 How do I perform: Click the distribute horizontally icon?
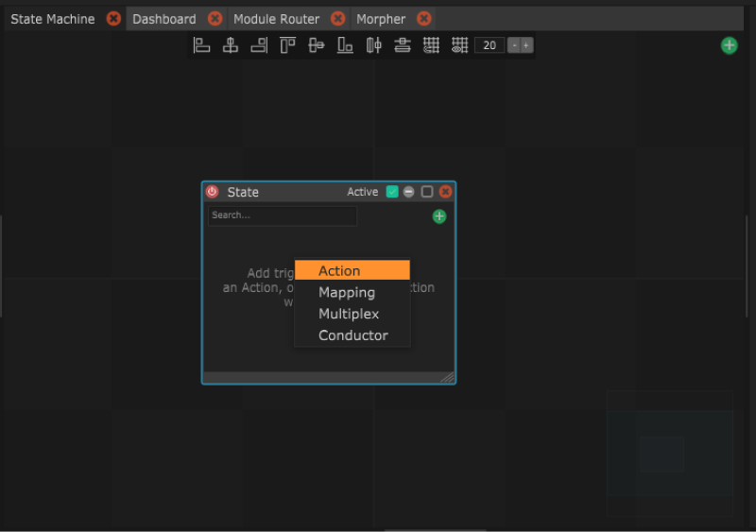(x=373, y=45)
